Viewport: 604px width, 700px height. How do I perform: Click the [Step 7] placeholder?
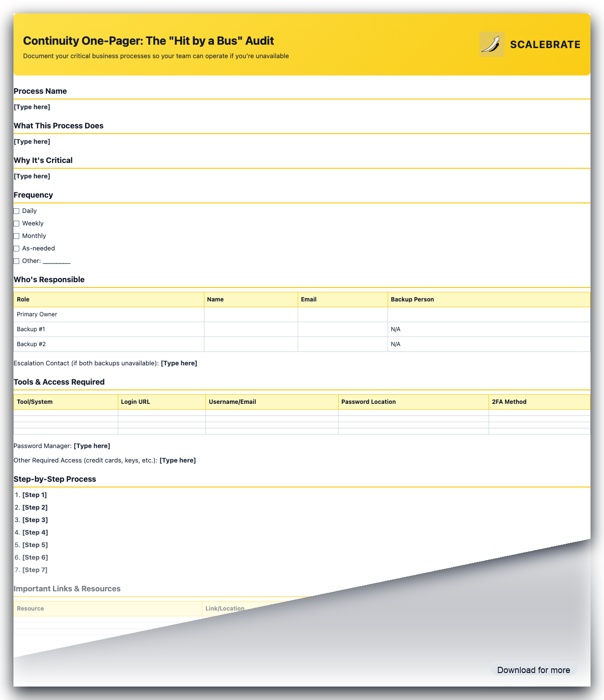coord(35,570)
